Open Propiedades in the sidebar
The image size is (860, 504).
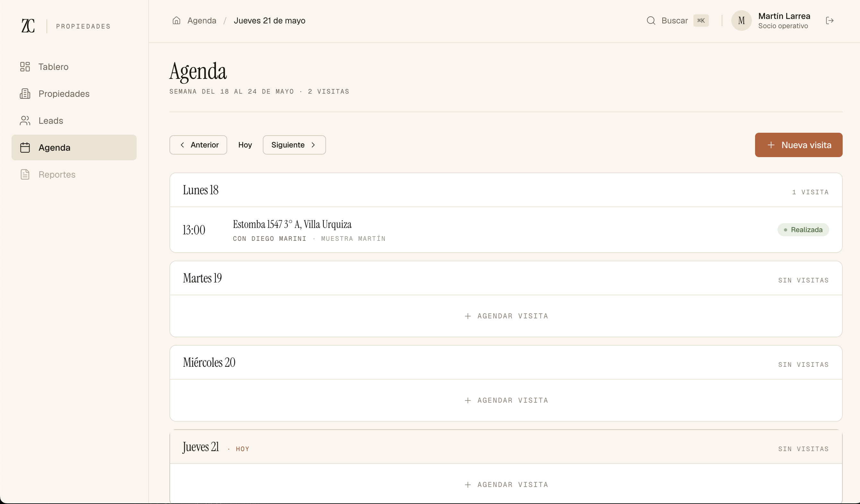pos(74,93)
